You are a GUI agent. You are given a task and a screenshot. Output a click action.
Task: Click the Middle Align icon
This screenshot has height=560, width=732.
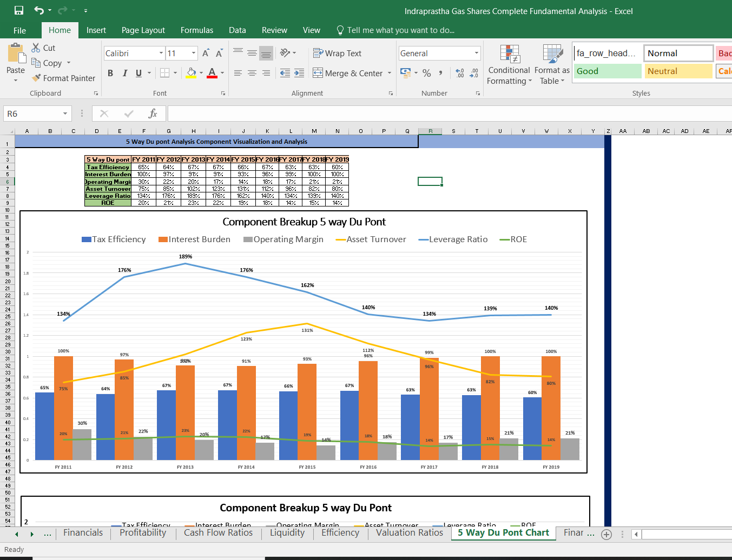click(x=252, y=53)
